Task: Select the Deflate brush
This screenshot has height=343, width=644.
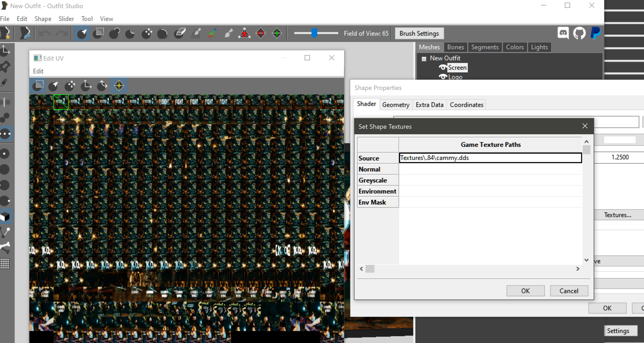Action: pyautogui.click(x=130, y=33)
